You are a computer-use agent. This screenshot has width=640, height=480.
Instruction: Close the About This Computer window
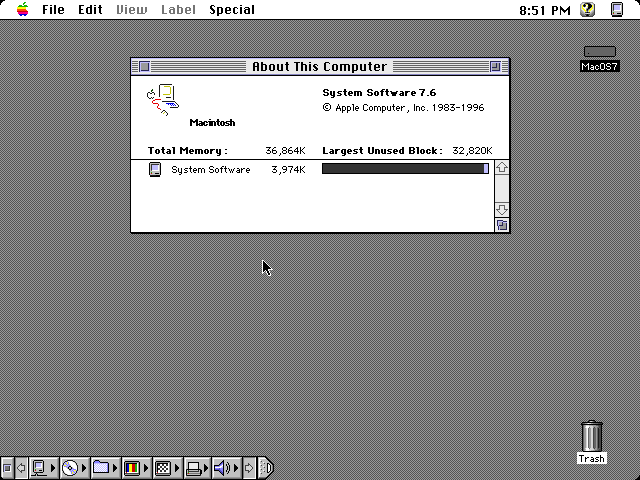tap(144, 66)
